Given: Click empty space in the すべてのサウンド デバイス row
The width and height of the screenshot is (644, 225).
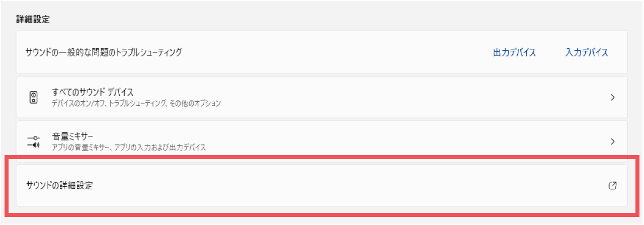Looking at the screenshot, I should (403, 98).
